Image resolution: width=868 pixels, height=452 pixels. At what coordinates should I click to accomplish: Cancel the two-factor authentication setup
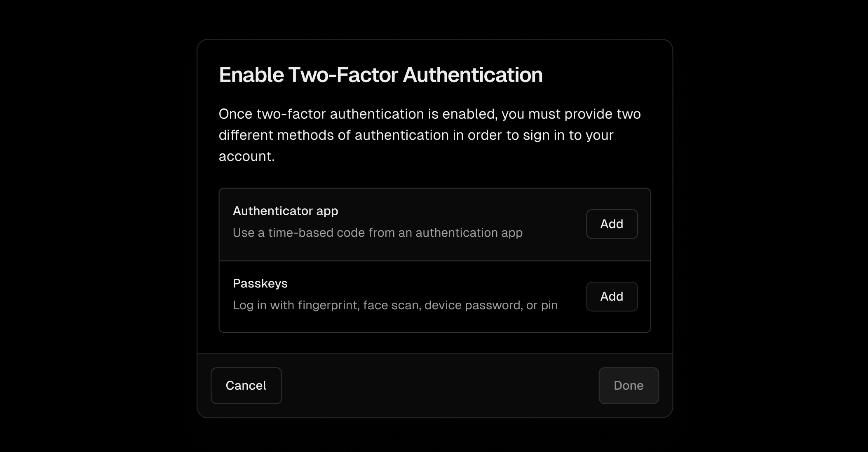246,386
